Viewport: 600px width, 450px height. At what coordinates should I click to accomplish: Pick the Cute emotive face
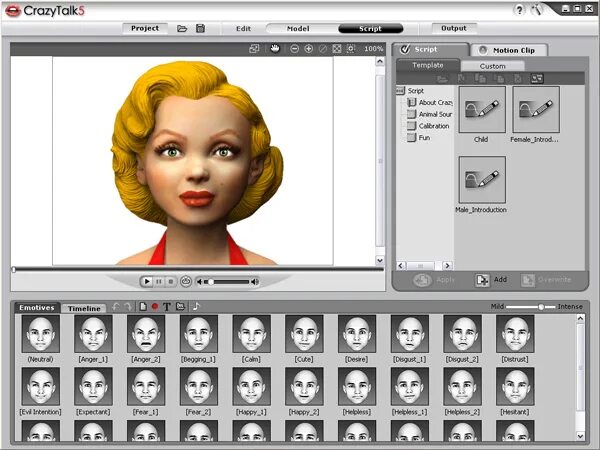304,334
